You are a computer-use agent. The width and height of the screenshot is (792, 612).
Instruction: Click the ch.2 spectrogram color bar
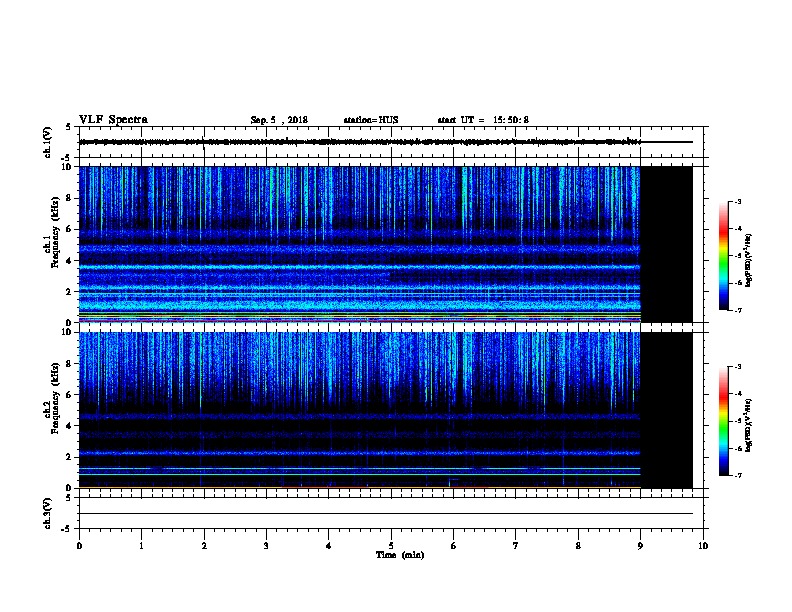pyautogui.click(x=723, y=421)
